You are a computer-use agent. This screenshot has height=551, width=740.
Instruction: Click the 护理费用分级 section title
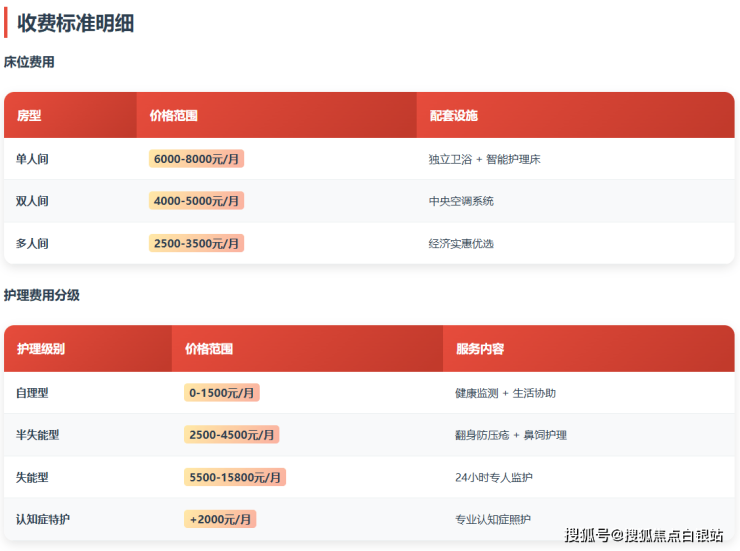click(42, 295)
